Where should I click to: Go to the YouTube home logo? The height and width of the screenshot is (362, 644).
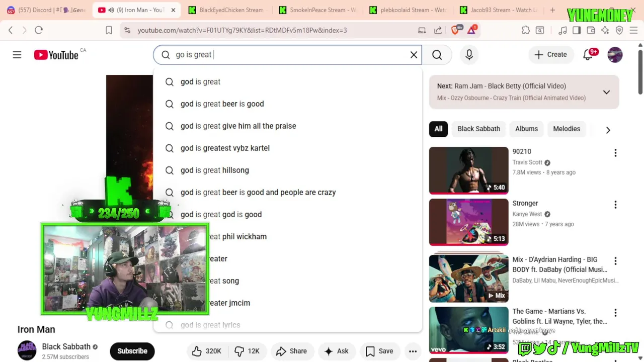[56, 55]
